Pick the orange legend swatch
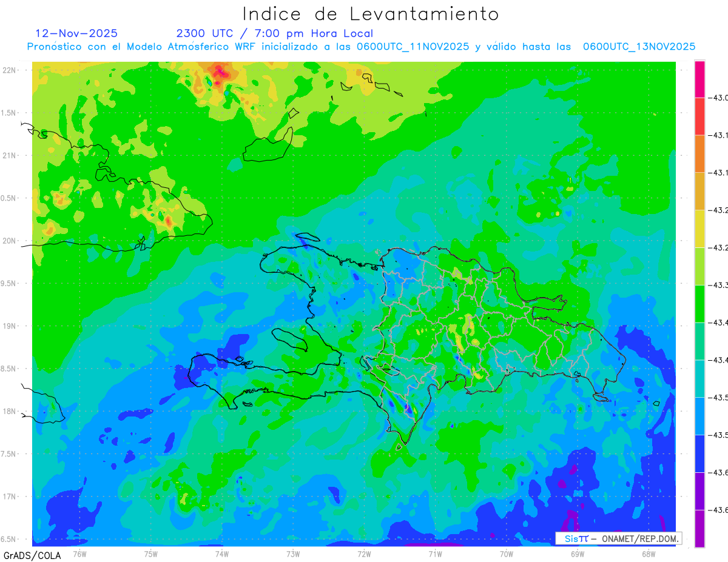The image size is (728, 562). (x=699, y=154)
